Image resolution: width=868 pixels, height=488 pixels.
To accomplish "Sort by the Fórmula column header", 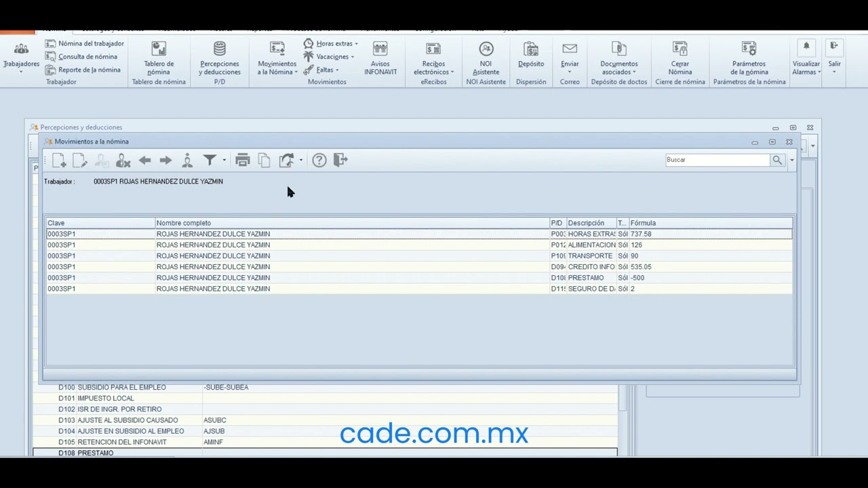I will 710,223.
